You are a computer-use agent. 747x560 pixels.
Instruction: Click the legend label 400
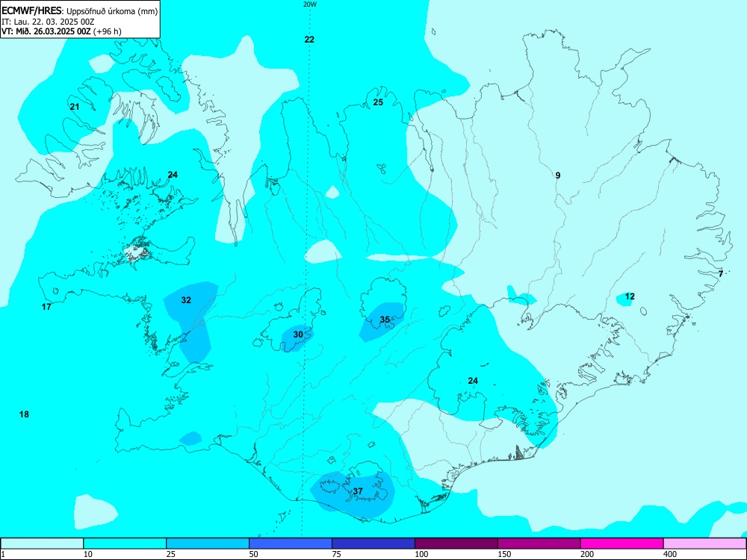(x=670, y=554)
